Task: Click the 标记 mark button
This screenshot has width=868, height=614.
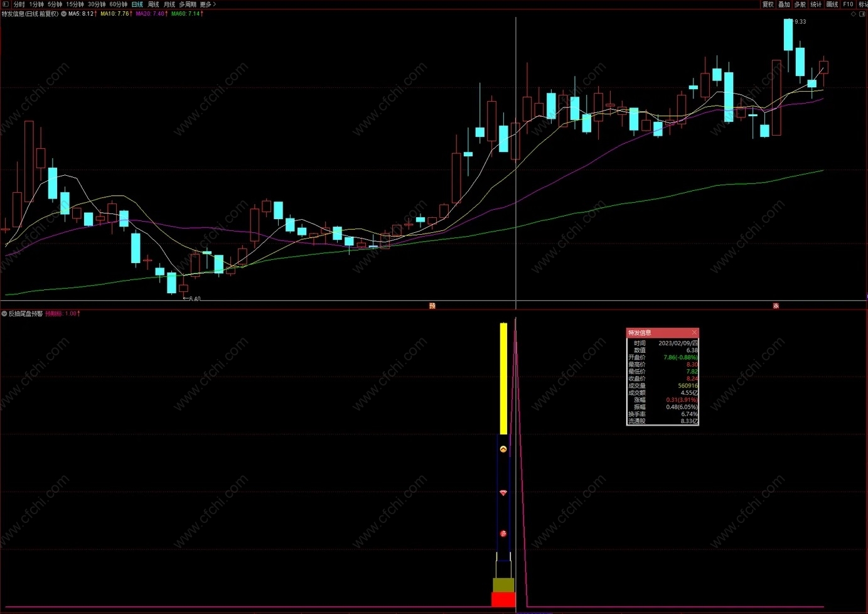Action: coord(863,4)
